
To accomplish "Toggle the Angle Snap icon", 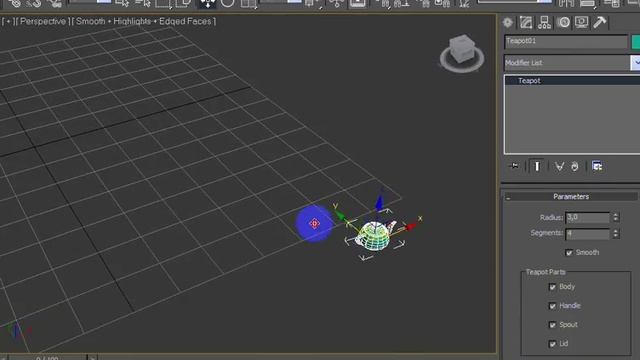I will 402,4.
